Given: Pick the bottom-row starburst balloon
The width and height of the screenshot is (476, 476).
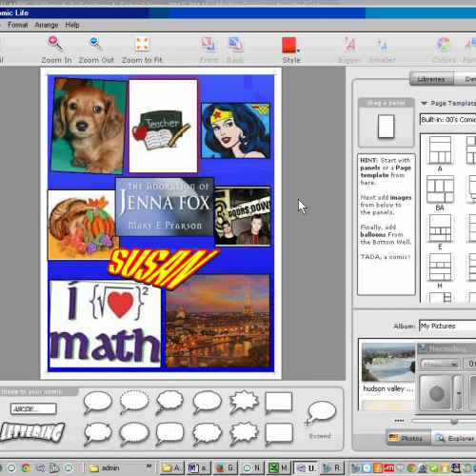Looking at the screenshot, I should [244, 433].
